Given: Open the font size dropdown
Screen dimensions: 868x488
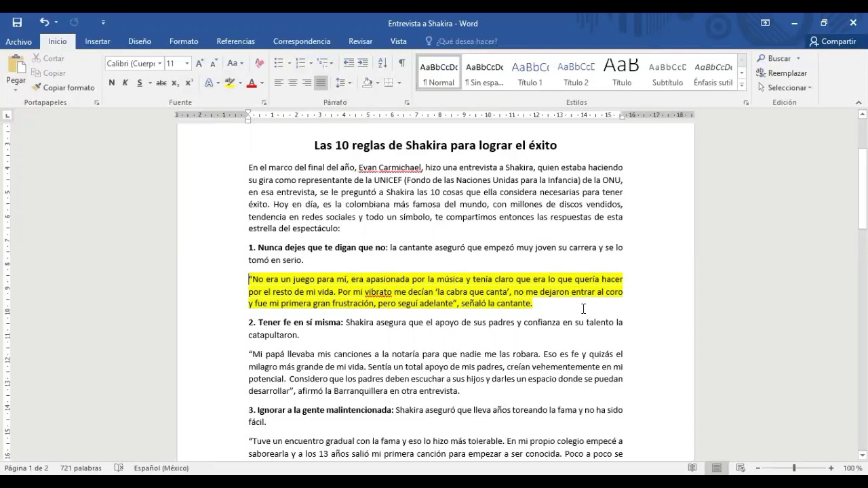Looking at the screenshot, I should 186,63.
